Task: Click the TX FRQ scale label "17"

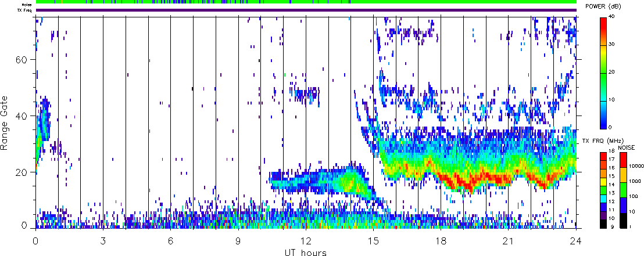Action: pyautogui.click(x=611, y=160)
